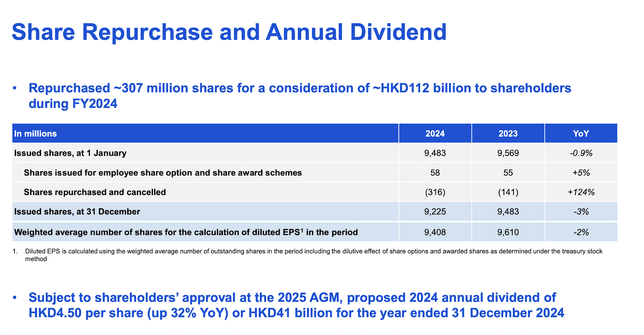Viewport: 644px width, 335px height.
Task: Click the weighted average value "9,408"
Action: 435,232
